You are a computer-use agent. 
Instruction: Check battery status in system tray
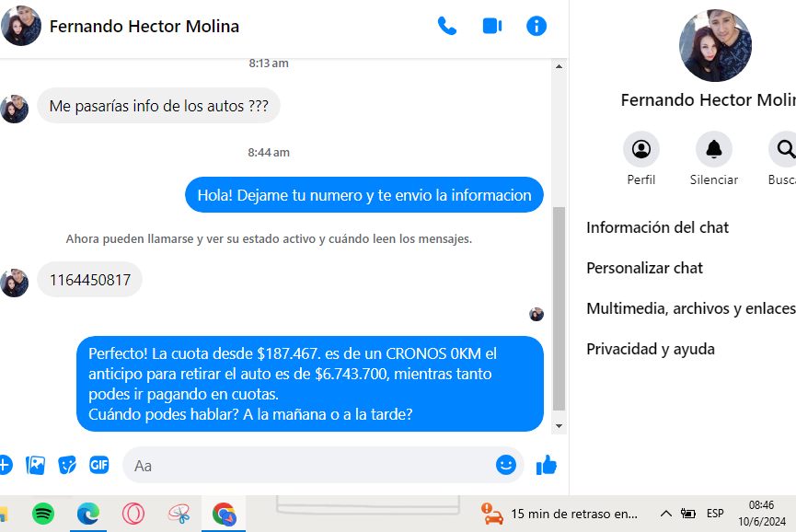[x=687, y=514]
